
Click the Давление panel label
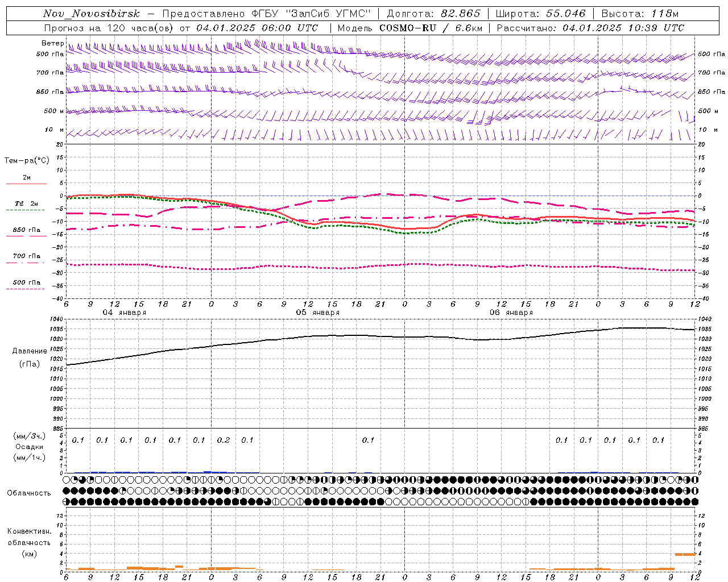coord(30,351)
